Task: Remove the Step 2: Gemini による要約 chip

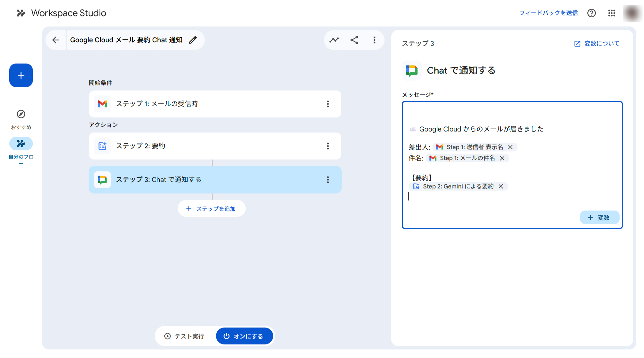Action: (x=501, y=186)
